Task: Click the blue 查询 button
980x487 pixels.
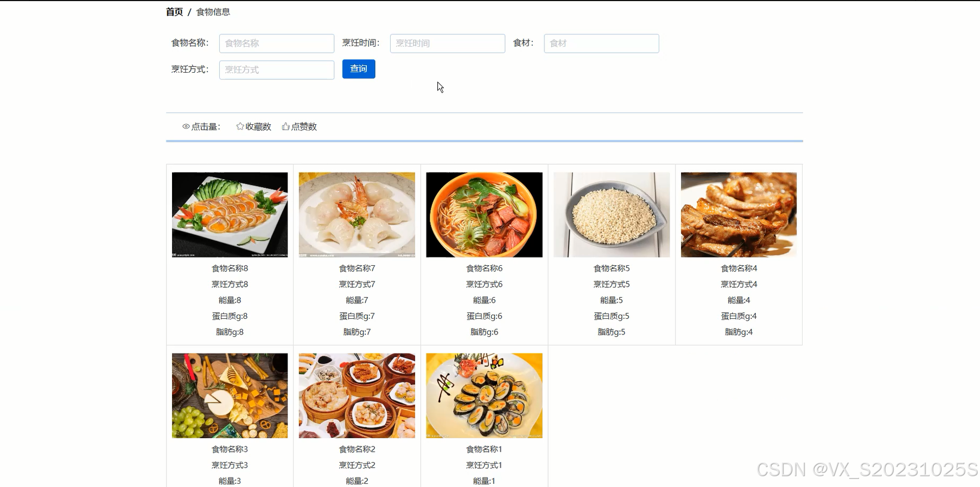Action: click(359, 69)
